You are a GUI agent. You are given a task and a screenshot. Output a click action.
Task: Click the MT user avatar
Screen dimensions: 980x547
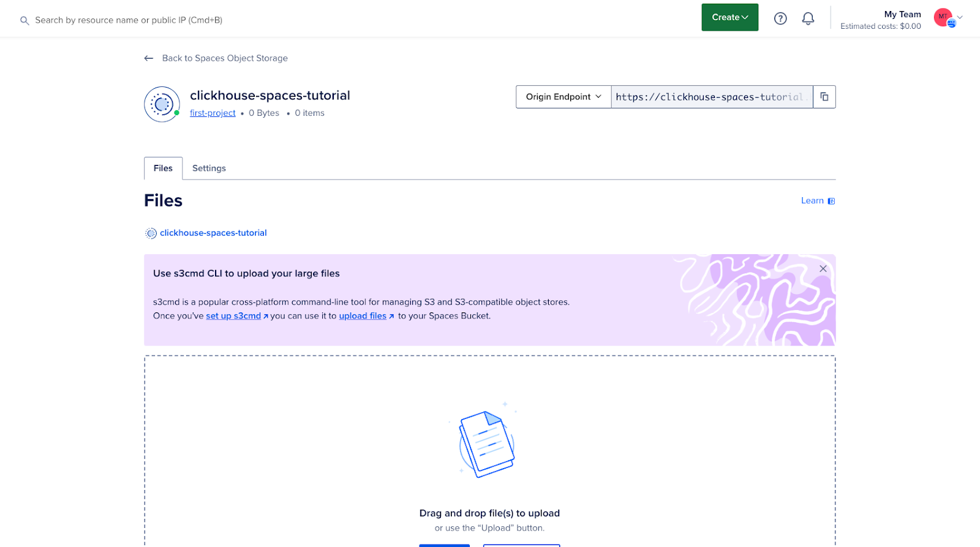[x=943, y=17]
